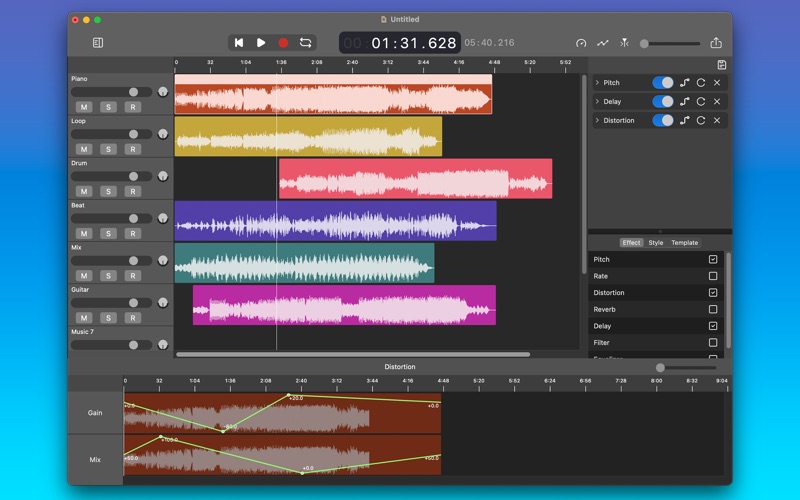Click the automation curve icon in toolbar
Image resolution: width=800 pixels, height=500 pixels.
pos(603,43)
